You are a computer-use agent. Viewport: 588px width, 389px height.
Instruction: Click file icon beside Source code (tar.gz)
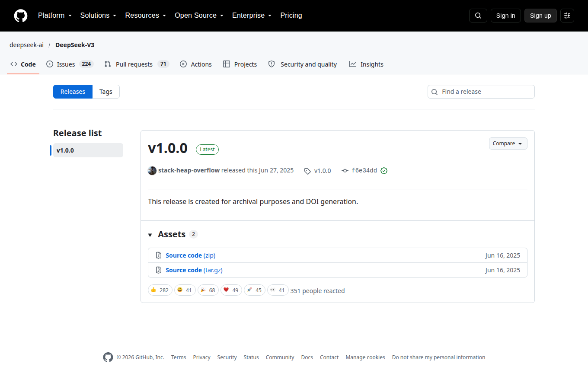pyautogui.click(x=159, y=270)
